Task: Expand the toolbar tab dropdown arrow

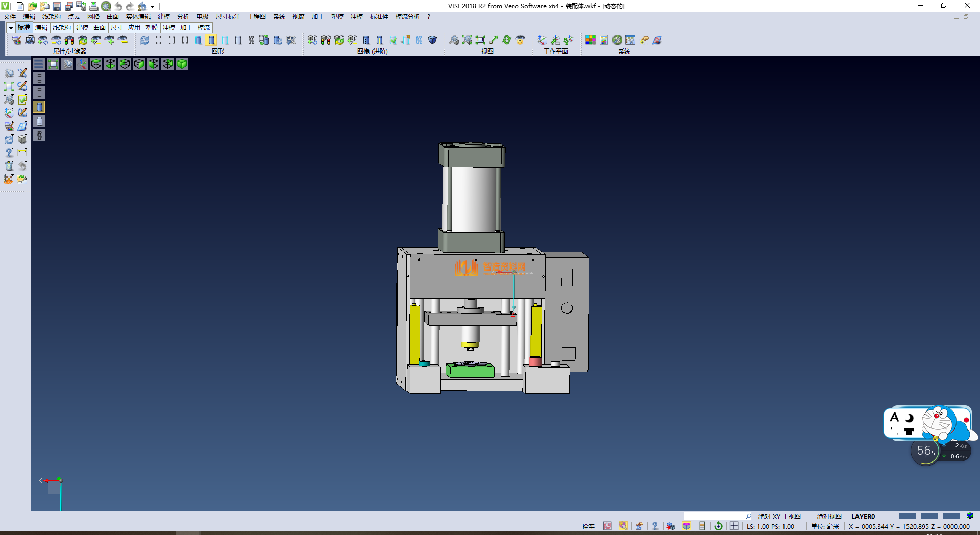Action: pyautogui.click(x=10, y=28)
